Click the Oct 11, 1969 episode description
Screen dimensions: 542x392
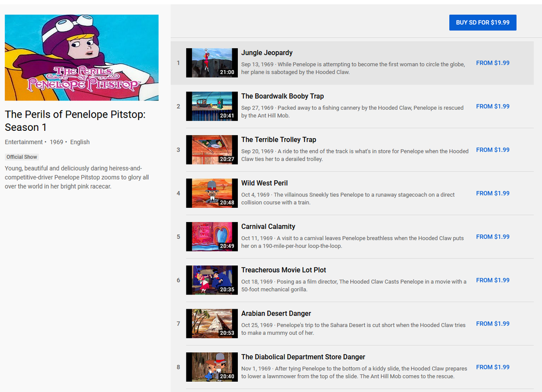353,242
